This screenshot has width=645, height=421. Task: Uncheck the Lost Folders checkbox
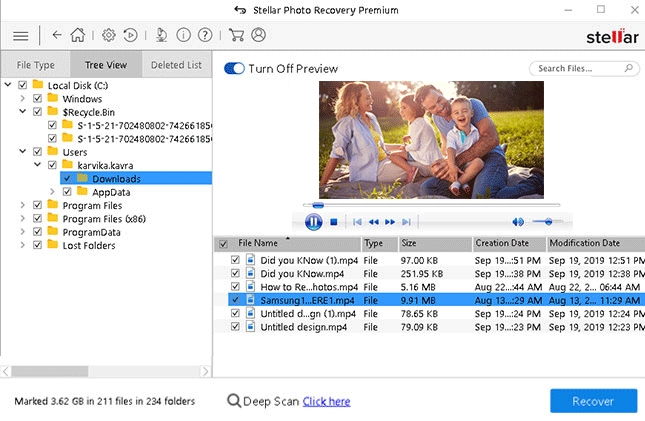(37, 245)
